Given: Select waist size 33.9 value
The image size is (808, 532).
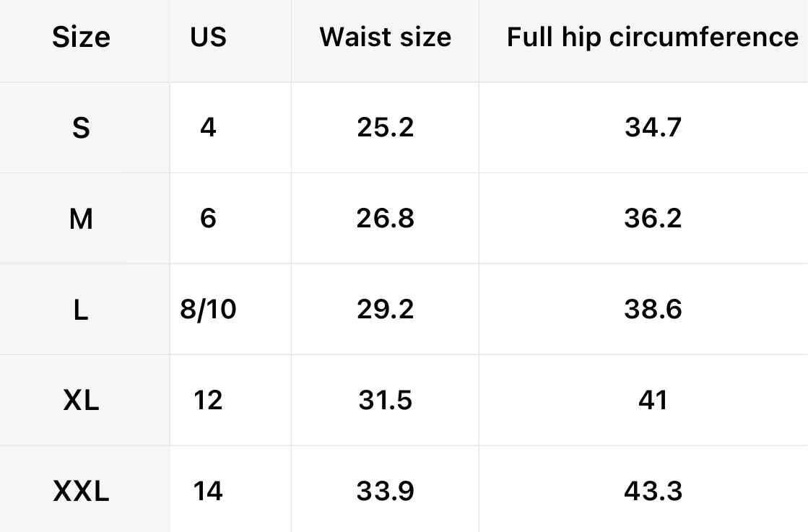Looking at the screenshot, I should [385, 492].
